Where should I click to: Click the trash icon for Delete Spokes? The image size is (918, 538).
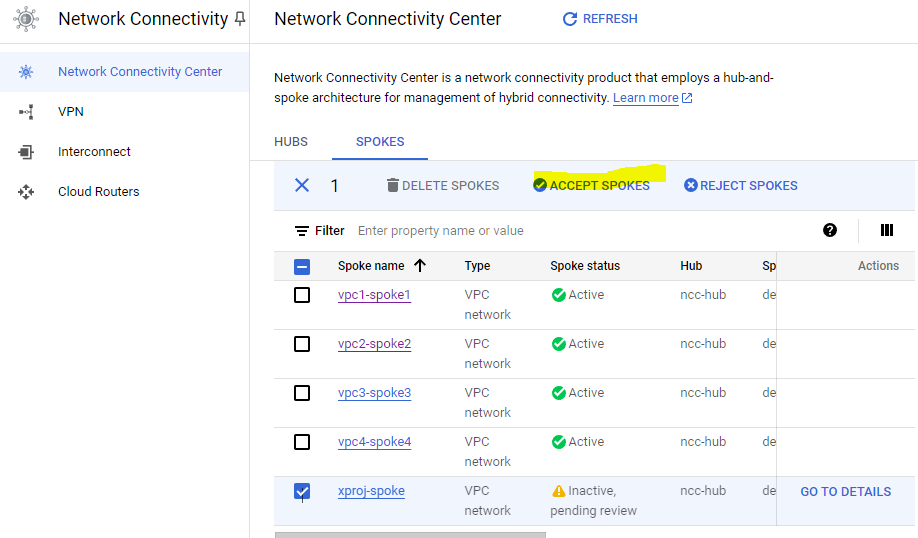[392, 186]
